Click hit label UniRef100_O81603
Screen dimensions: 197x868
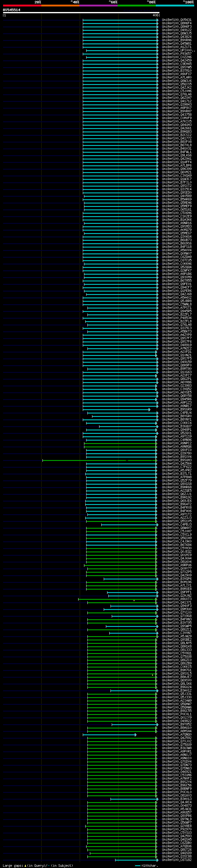pyautogui.click(x=176, y=796)
